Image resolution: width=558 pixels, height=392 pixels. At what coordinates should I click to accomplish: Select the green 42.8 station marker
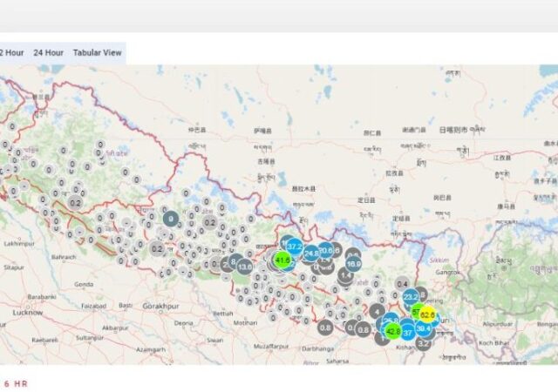pos(393,331)
